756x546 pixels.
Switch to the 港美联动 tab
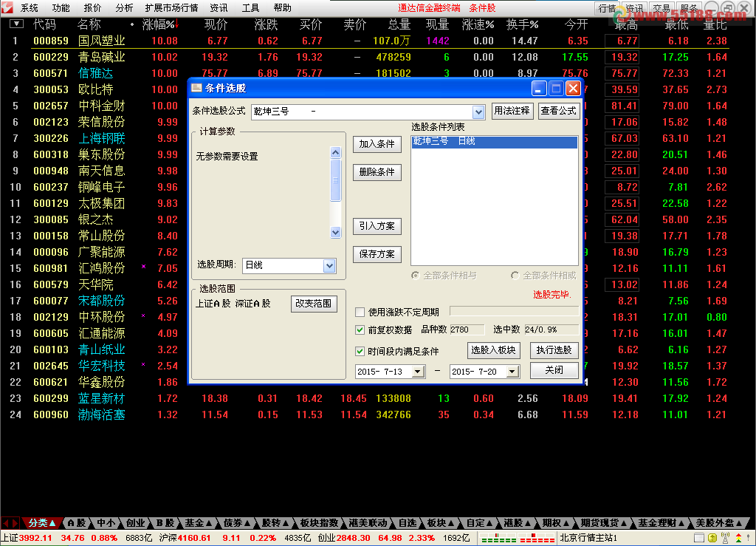point(368,523)
